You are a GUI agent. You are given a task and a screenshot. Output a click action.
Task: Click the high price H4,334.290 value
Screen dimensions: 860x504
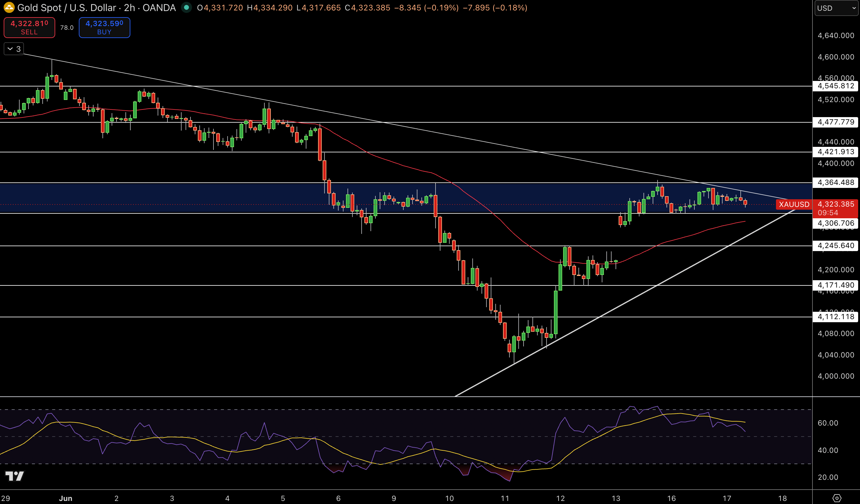[x=270, y=7]
